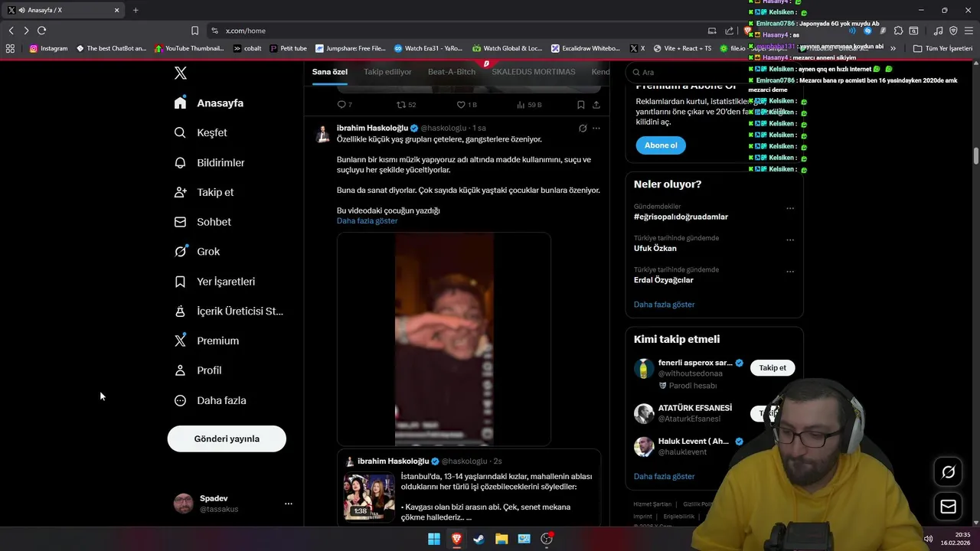Click Grok icon on Haskoloğlu post
Image resolution: width=980 pixels, height=551 pixels.
pyautogui.click(x=583, y=129)
